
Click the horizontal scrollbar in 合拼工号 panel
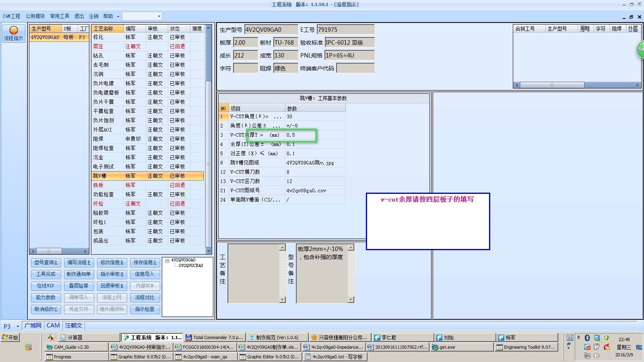pyautogui.click(x=577, y=85)
